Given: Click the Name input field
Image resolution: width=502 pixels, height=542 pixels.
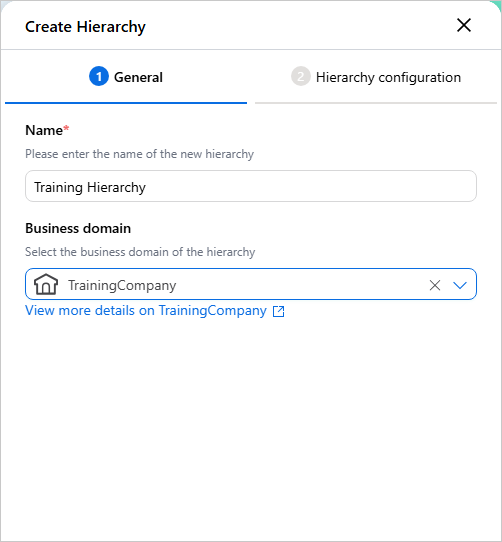Looking at the screenshot, I should click(251, 186).
